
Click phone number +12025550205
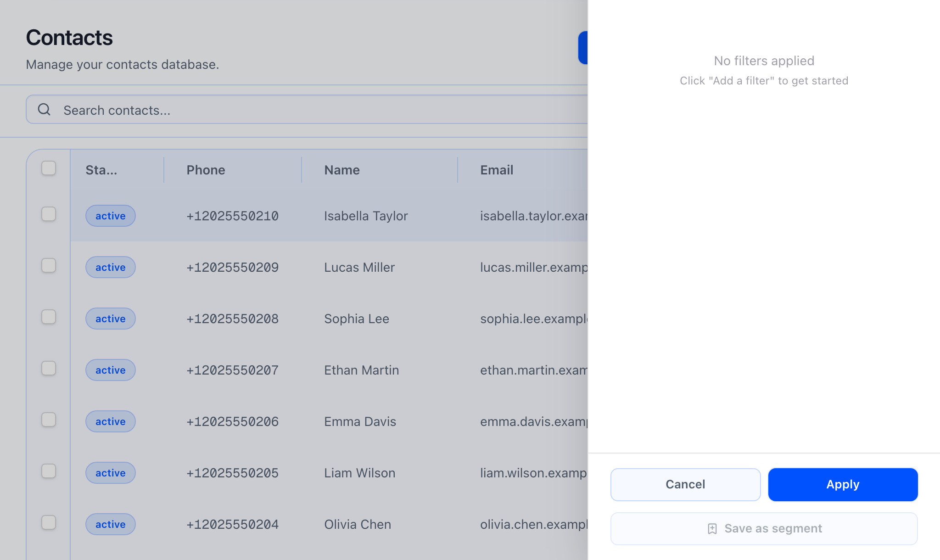232,473
